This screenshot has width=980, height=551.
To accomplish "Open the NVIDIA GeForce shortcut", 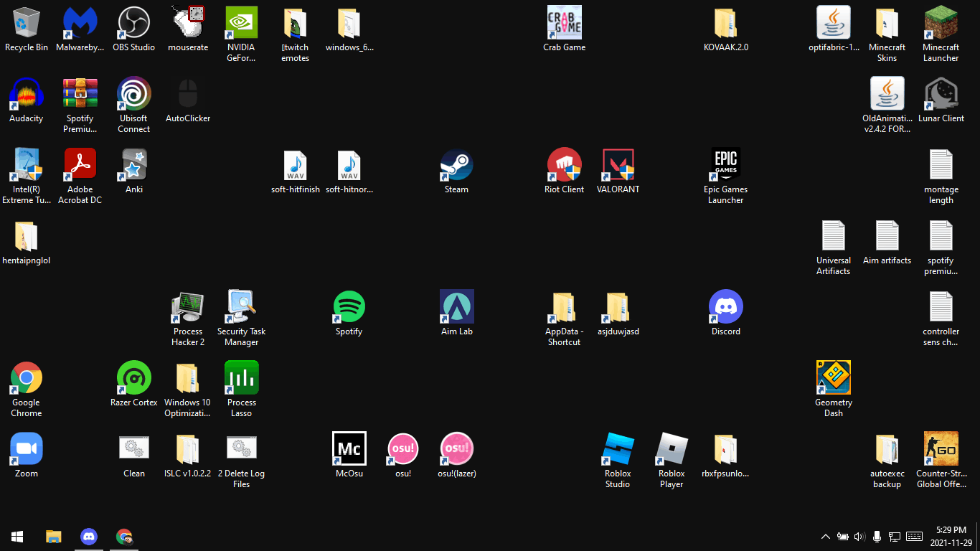I will (242, 23).
